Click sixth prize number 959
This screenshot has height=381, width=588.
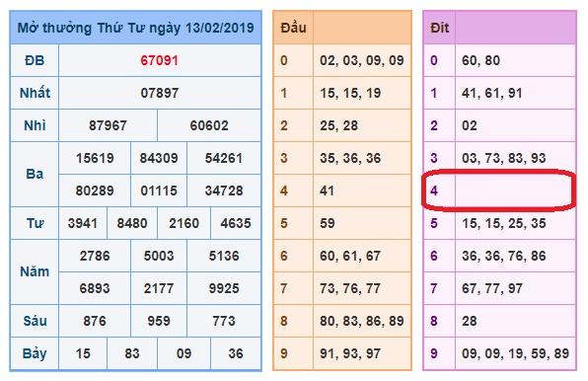pos(159,322)
